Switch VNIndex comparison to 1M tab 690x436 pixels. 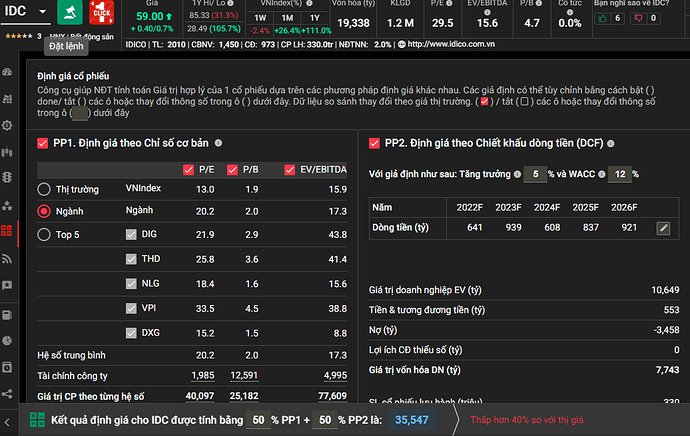click(285, 18)
